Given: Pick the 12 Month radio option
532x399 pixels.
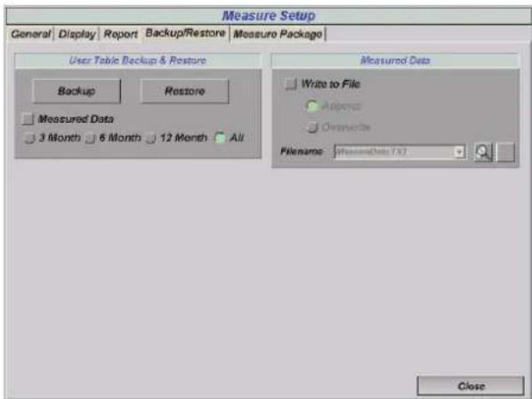Looking at the screenshot, I should 150,138.
